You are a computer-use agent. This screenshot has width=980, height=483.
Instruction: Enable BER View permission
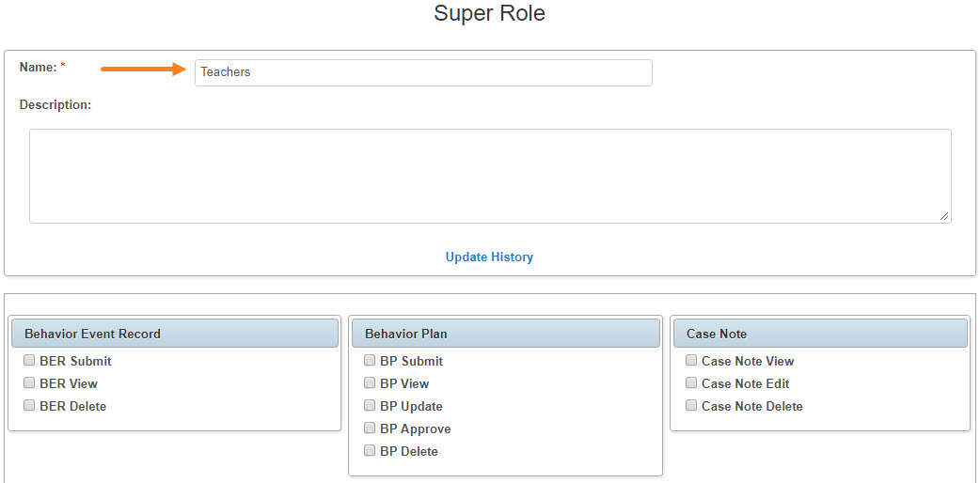[x=29, y=383]
